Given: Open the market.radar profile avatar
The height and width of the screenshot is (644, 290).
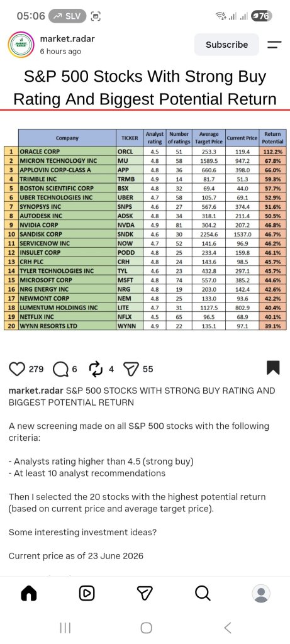Looking at the screenshot, I should (20, 45).
